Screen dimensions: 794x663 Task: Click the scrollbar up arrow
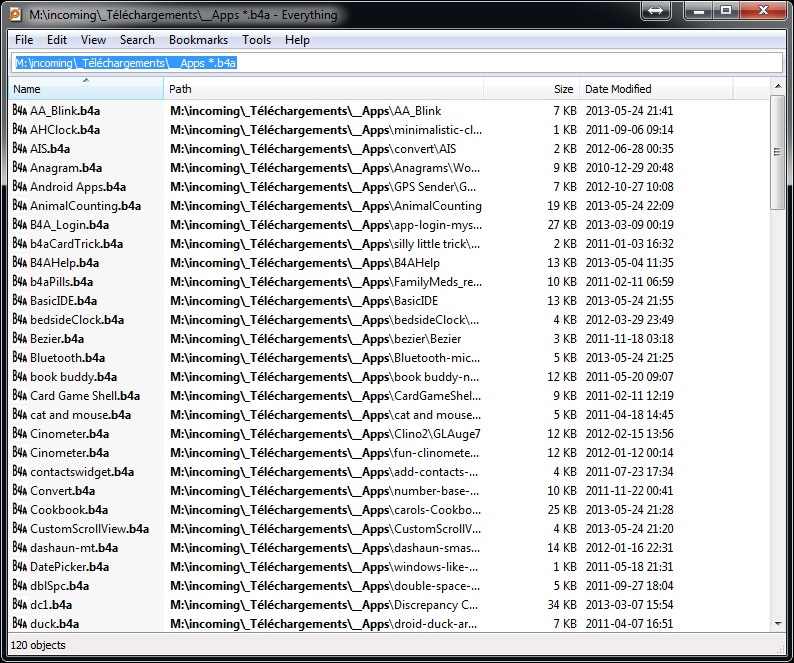(778, 87)
